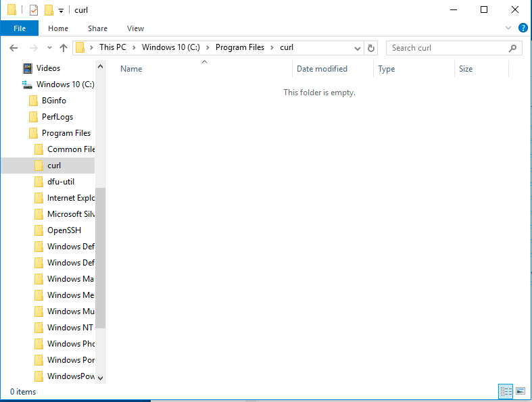Click the Videos library icon
The image size is (532, 402).
pos(28,68)
